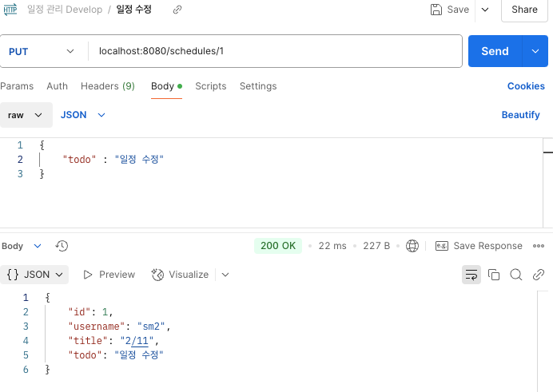
Task: Open the response history clock icon
Action: coord(62,246)
